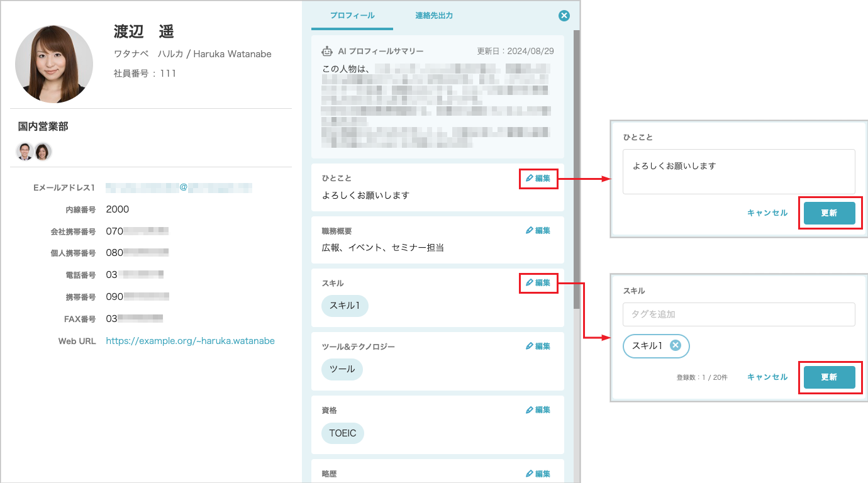Edit the ツール&テクノロジー section
This screenshot has width=868, height=483.
click(538, 345)
